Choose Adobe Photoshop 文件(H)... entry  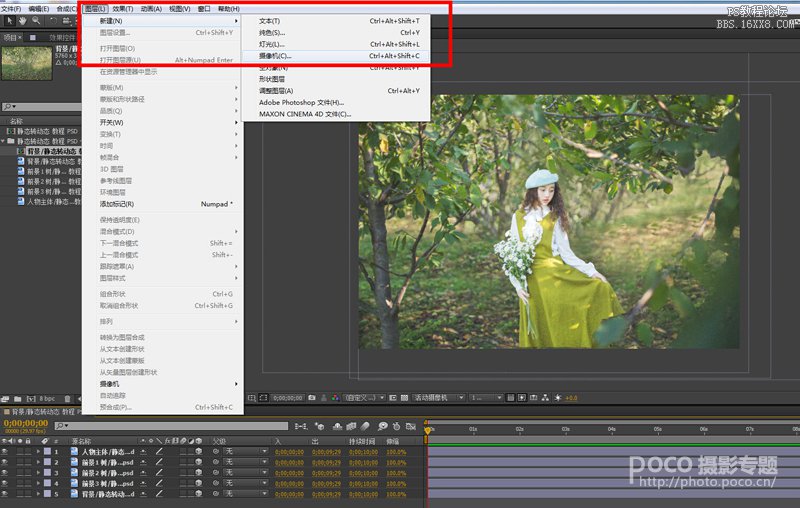[x=336, y=103]
